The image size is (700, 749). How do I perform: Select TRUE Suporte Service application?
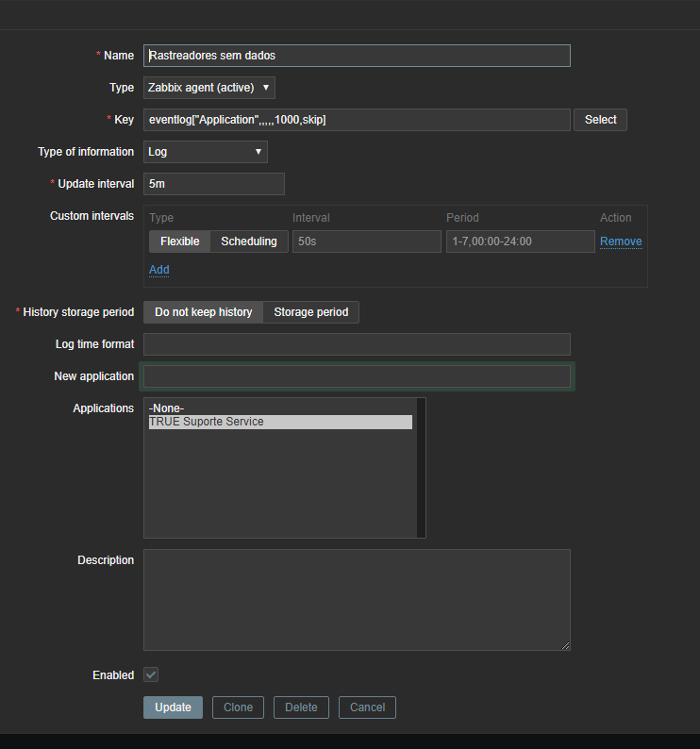tap(279, 422)
